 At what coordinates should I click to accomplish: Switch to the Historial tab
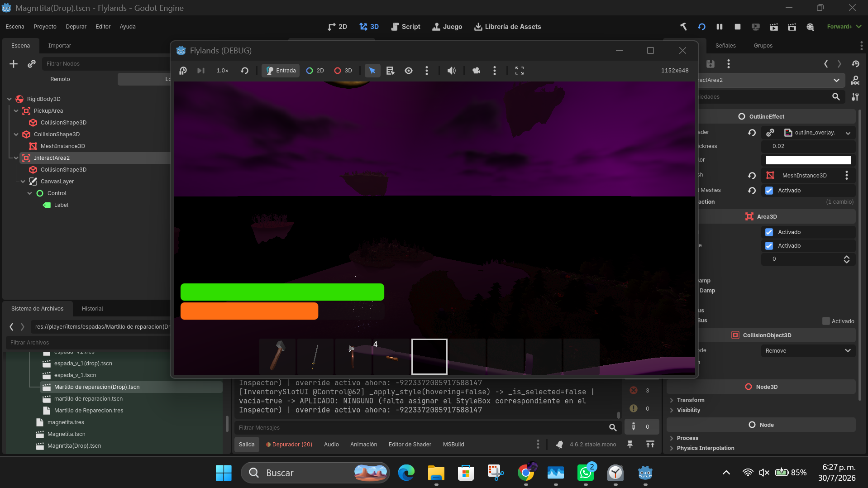[92, 309]
